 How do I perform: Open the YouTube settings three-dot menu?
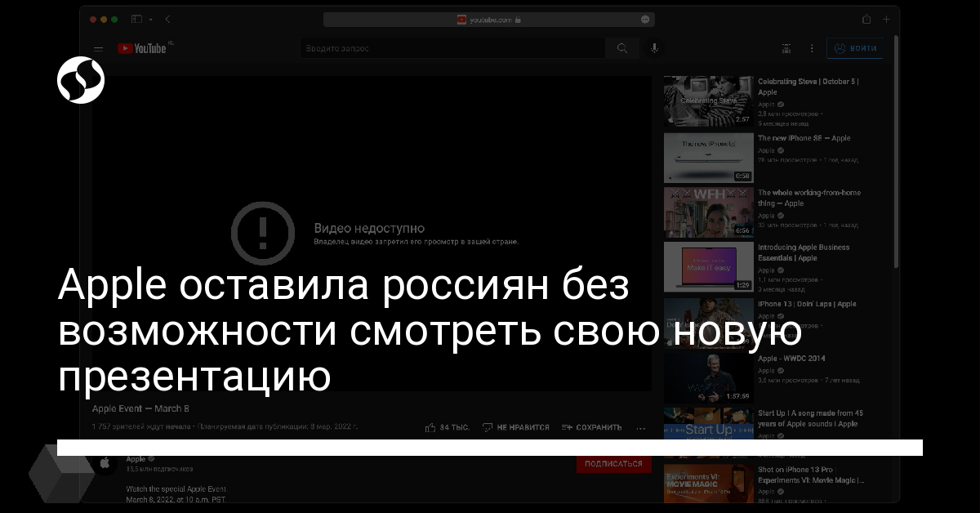coord(811,48)
